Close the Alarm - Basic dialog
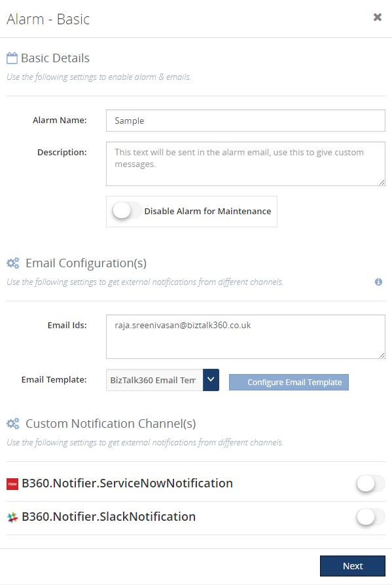The width and height of the screenshot is (392, 585). click(378, 17)
